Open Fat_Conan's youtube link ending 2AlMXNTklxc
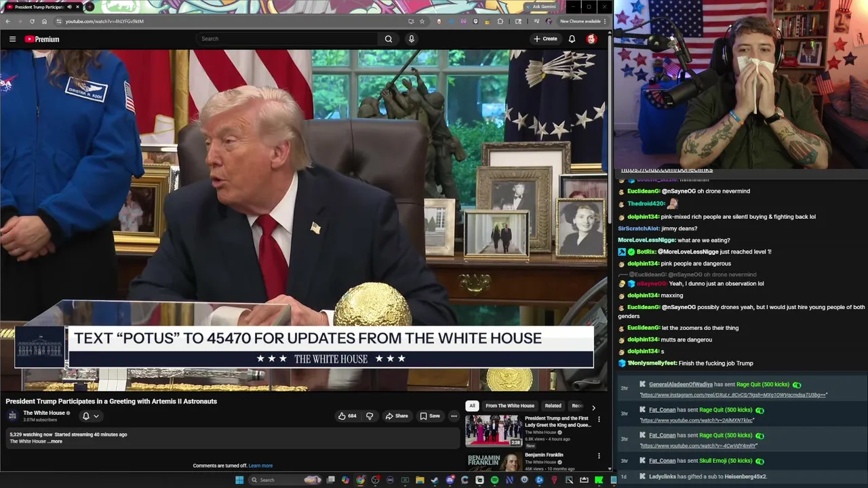The width and height of the screenshot is (868, 488). [696, 420]
